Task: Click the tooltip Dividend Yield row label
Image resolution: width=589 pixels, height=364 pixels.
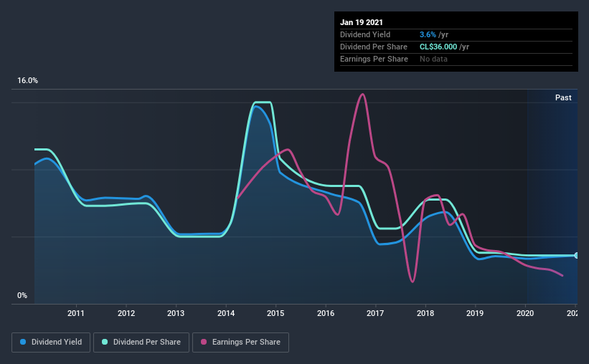Action: click(365, 34)
